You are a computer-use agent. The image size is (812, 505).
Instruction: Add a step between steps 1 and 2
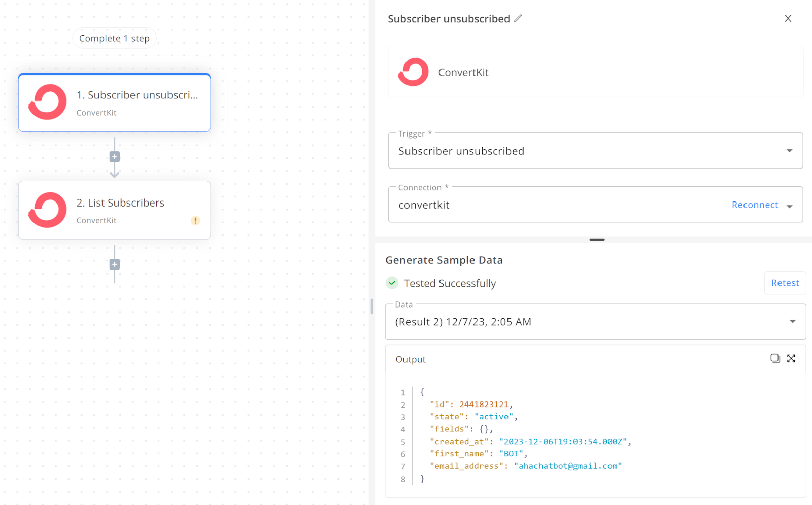point(115,157)
